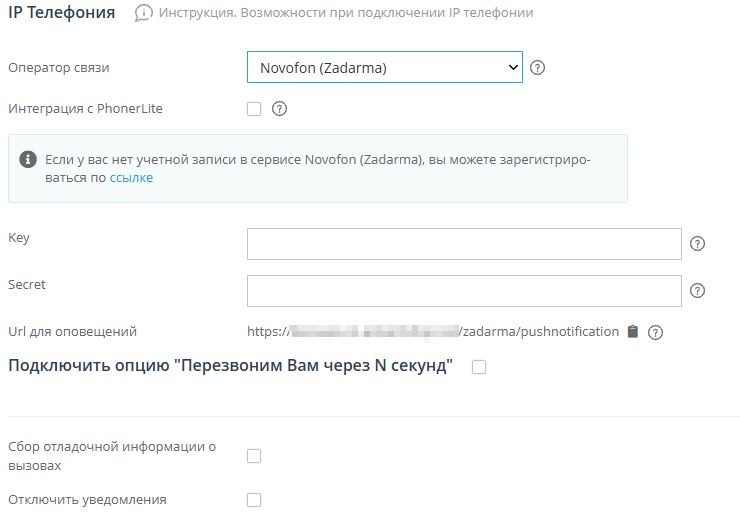Click the IP Телефония heading
The height and width of the screenshot is (530, 740).
pos(61,13)
